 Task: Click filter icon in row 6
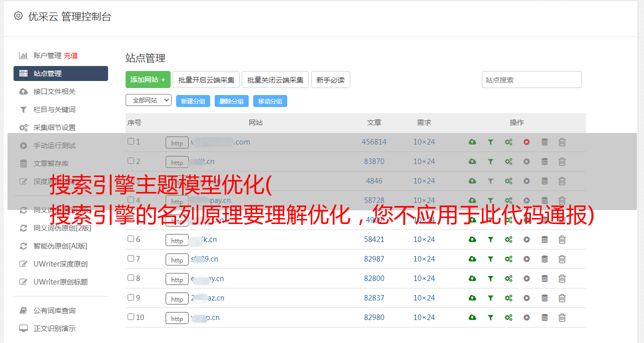(x=490, y=239)
